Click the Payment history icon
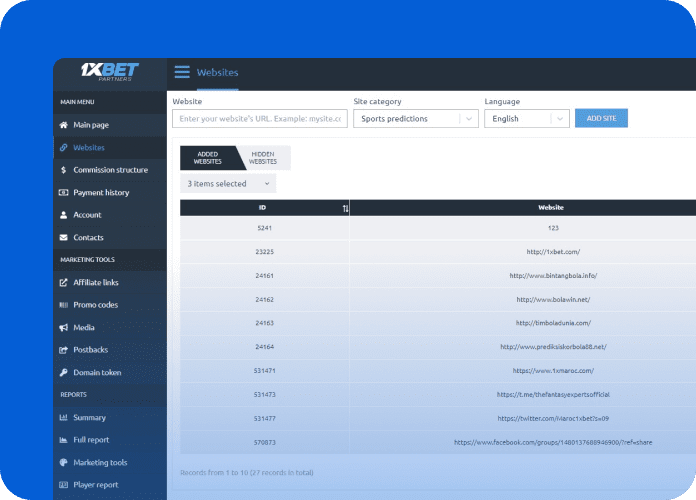The height and width of the screenshot is (500, 696). 64,192
